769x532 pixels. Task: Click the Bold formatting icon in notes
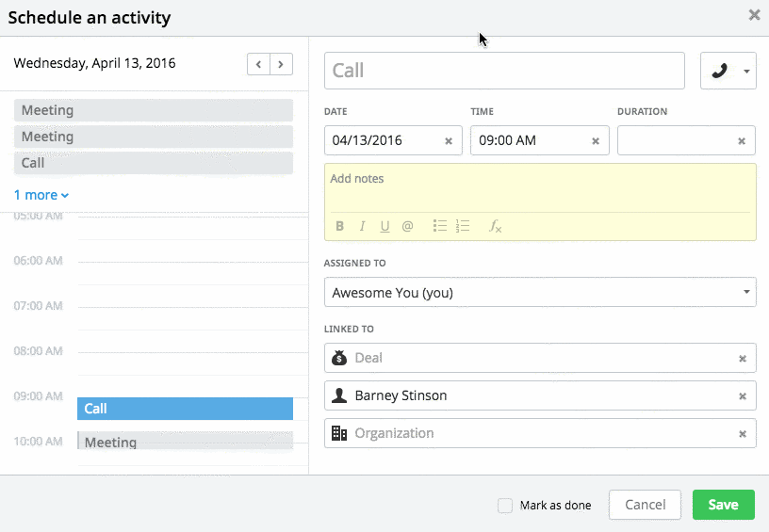coord(339,226)
